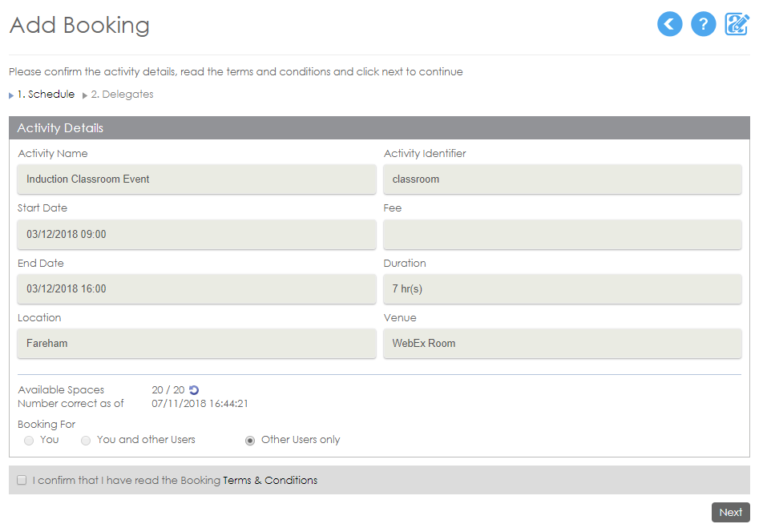Click the 'Booking For' label
The width and height of the screenshot is (763, 532).
[x=46, y=424]
